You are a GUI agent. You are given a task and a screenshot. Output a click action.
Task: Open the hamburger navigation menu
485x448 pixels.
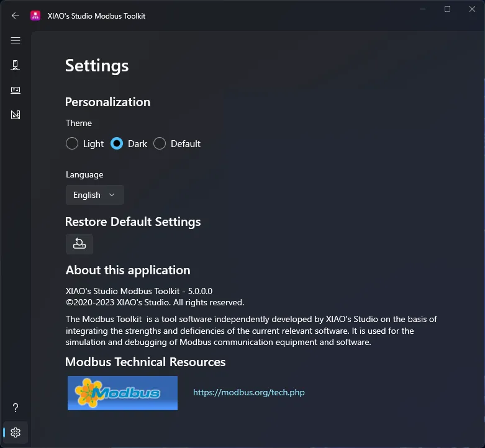click(16, 40)
